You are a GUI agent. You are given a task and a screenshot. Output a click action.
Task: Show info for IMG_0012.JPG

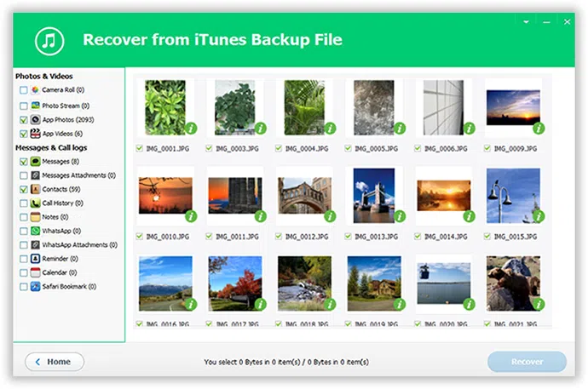tap(330, 216)
